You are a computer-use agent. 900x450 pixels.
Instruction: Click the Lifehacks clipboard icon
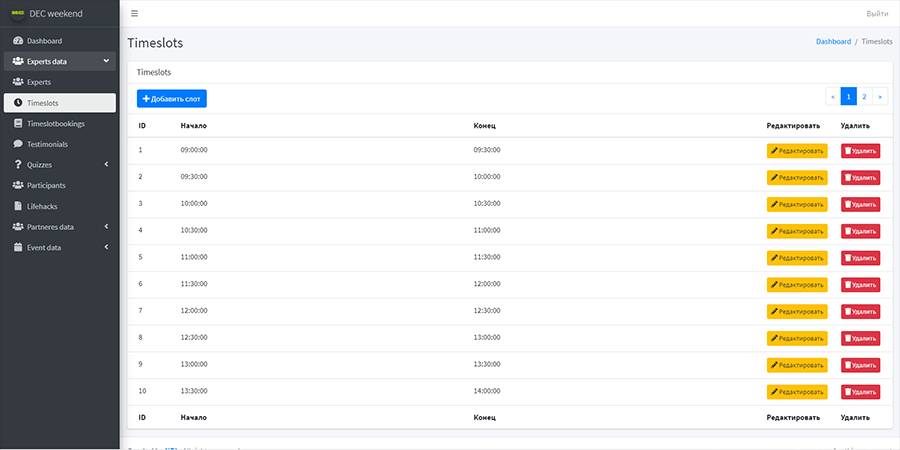(18, 206)
